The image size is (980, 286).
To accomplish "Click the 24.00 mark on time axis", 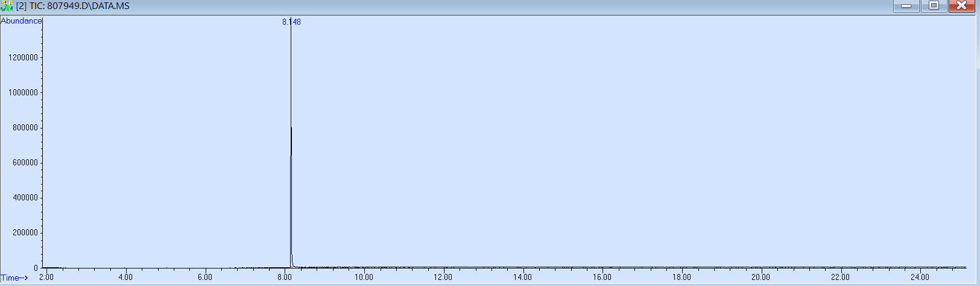I will (x=919, y=278).
